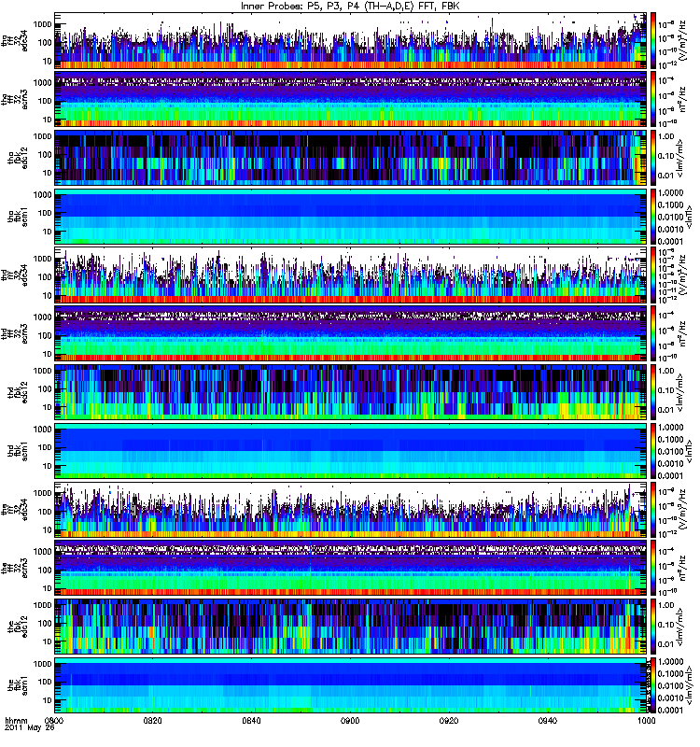Click the color bar beside tha fff edc34 panel

tap(652, 41)
